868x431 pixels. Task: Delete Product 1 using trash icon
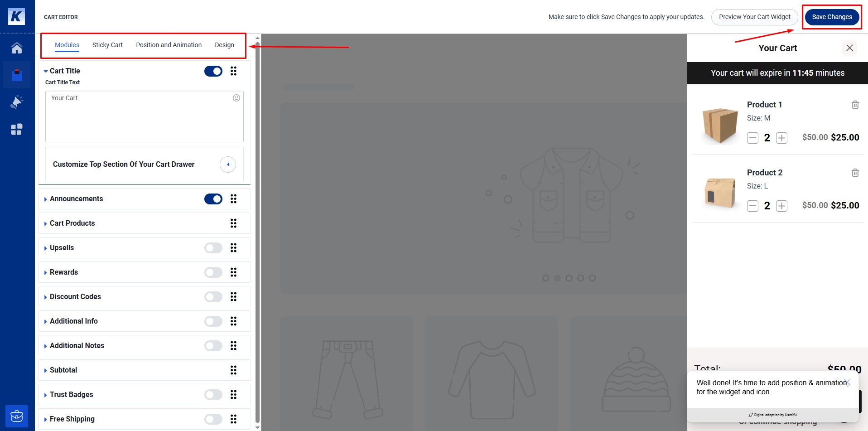coord(855,105)
